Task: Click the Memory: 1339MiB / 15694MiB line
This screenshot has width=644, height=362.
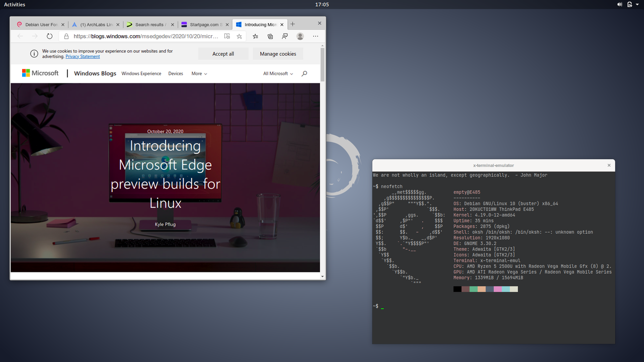Action: (x=488, y=278)
